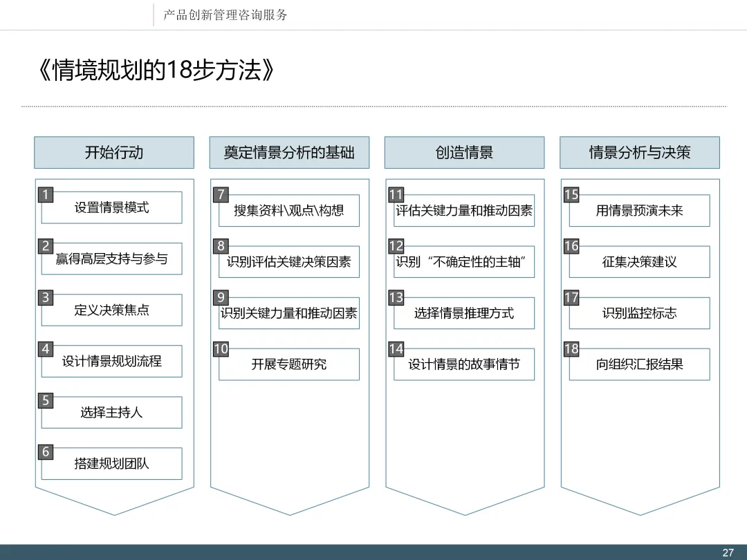Click the step box 定义决策焦点
The height and width of the screenshot is (560, 747).
tap(111, 310)
